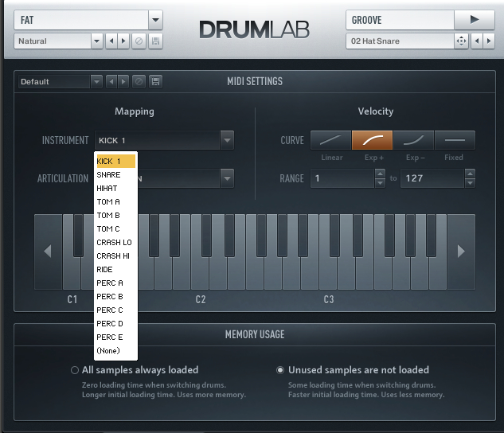This screenshot has width=504, height=433.
Task: Open the FAT kit dropdown arrow
Action: [x=155, y=20]
